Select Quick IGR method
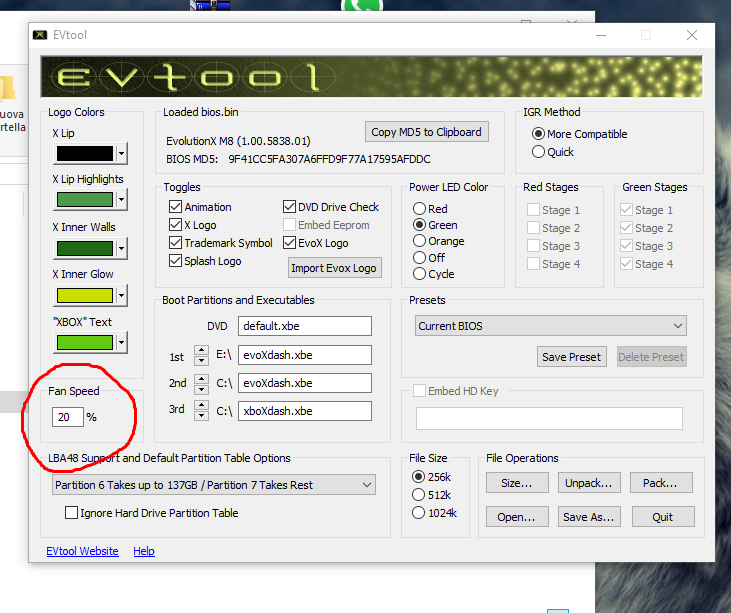 coord(538,152)
